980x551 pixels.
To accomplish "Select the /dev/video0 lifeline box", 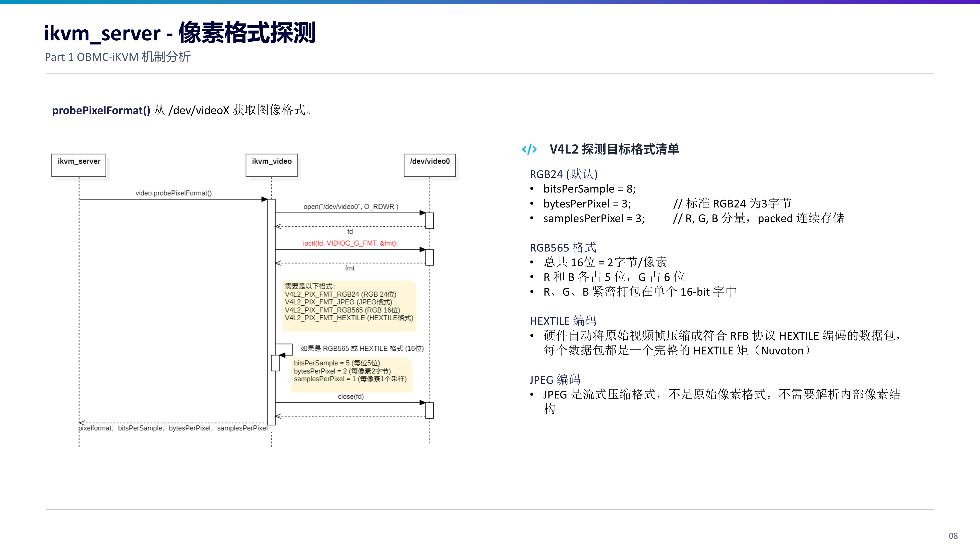I will point(429,165).
